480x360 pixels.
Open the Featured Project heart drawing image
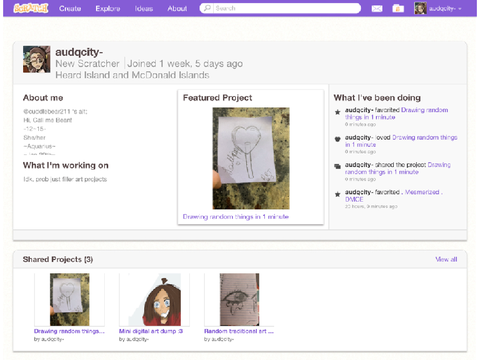(251, 158)
